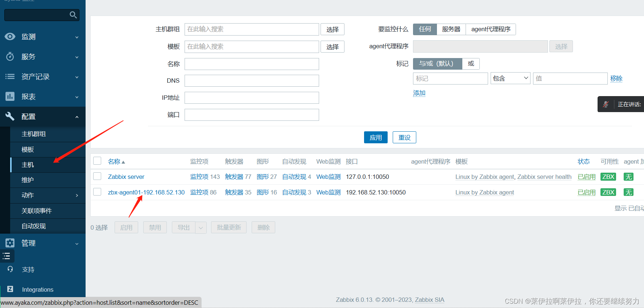The width and height of the screenshot is (644, 308).
Task: Click the 重设 filter button
Action: tap(404, 137)
